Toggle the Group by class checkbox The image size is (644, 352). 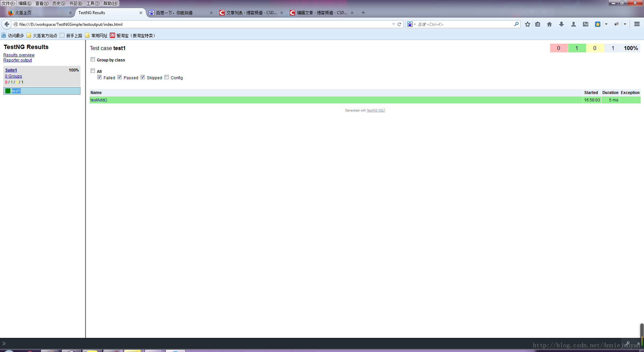pyautogui.click(x=93, y=59)
